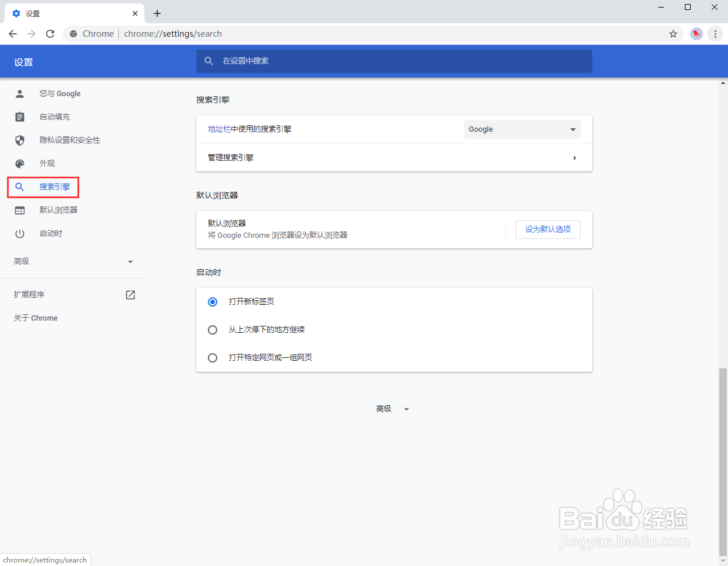
Task: Click the 地址栏 link
Action: tap(219, 129)
